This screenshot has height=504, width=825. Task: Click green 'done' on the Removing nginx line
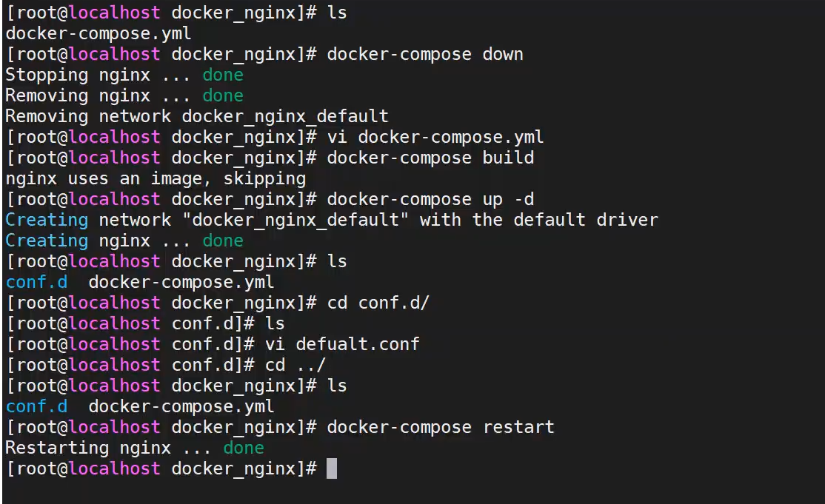[x=223, y=95]
